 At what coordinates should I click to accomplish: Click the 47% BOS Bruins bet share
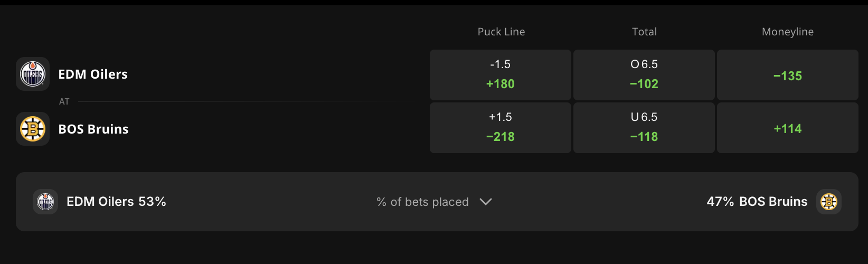pyautogui.click(x=757, y=202)
